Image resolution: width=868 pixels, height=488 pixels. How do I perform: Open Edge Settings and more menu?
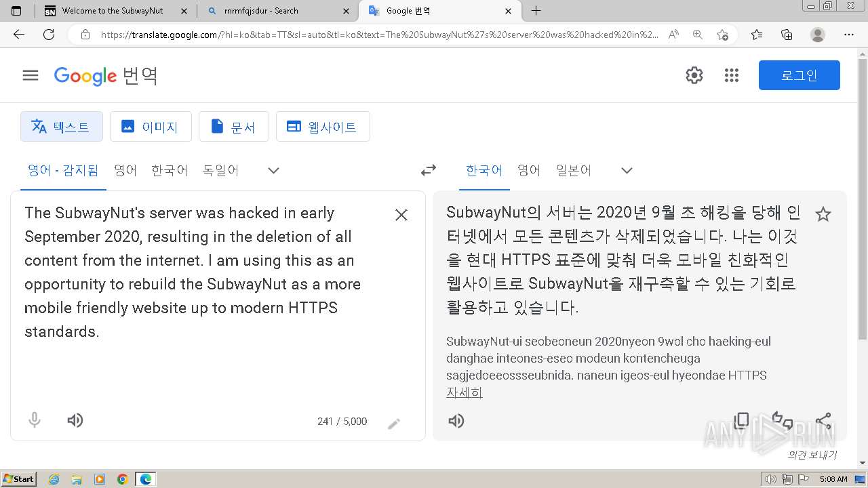[848, 35]
